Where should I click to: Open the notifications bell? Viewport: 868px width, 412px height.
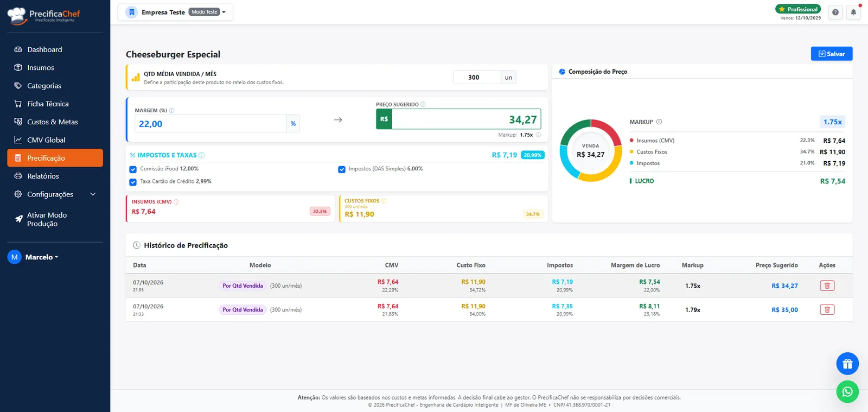(x=853, y=12)
